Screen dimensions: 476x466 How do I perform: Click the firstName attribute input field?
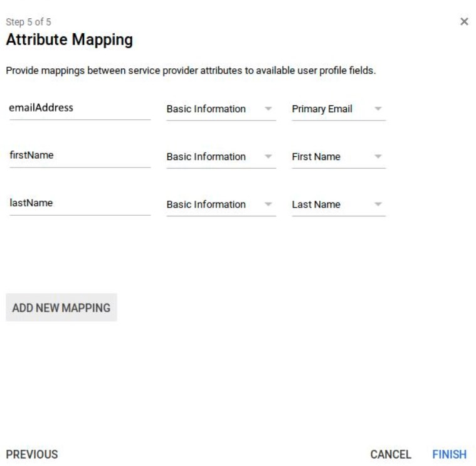[x=80, y=156]
